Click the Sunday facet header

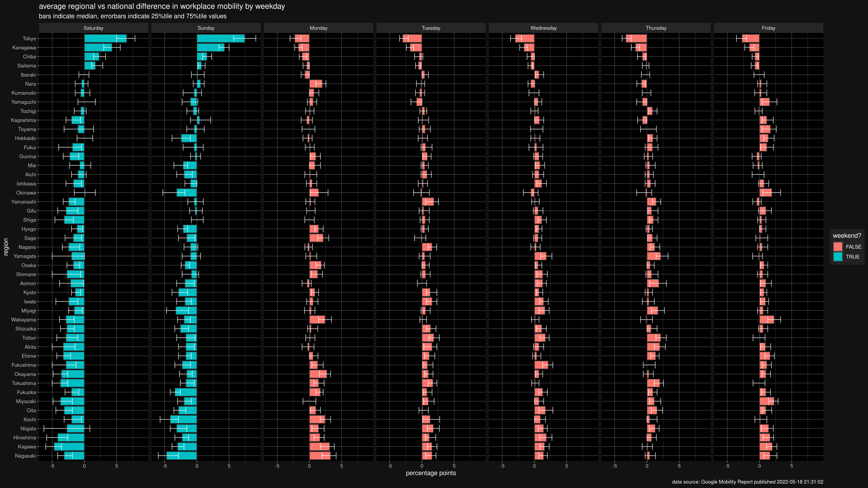[x=206, y=28]
